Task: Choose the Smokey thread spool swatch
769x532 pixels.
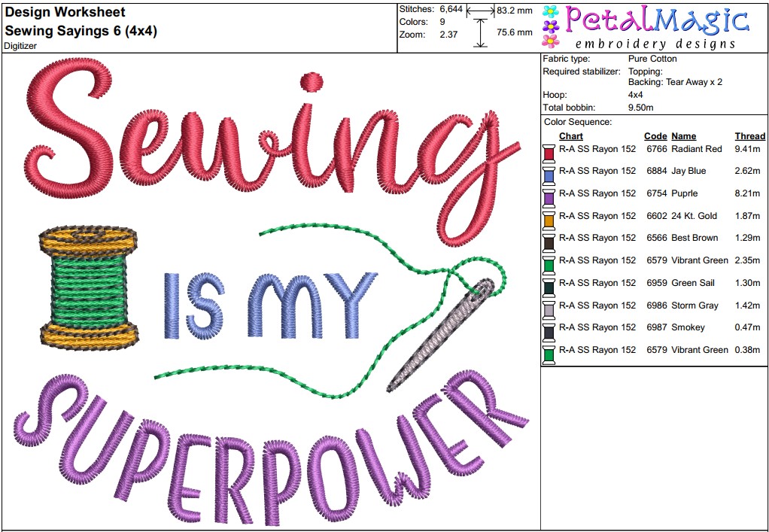Action: click(549, 332)
